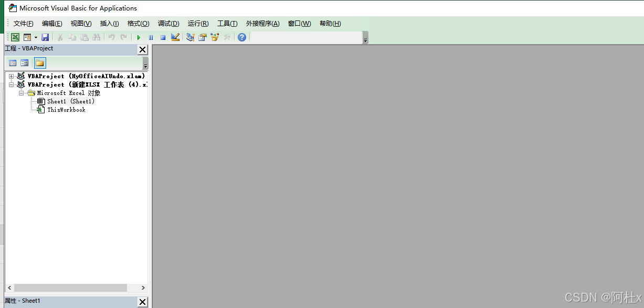Open the 调试(D) menu

[168, 24]
